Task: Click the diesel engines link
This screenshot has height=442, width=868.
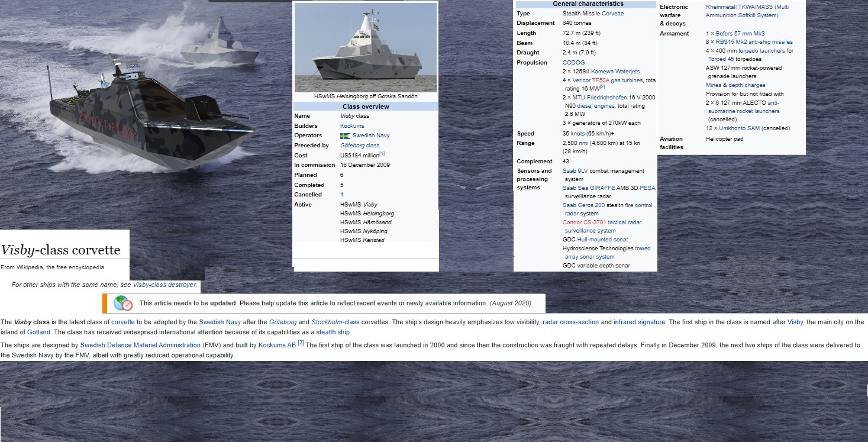Action: click(596, 106)
